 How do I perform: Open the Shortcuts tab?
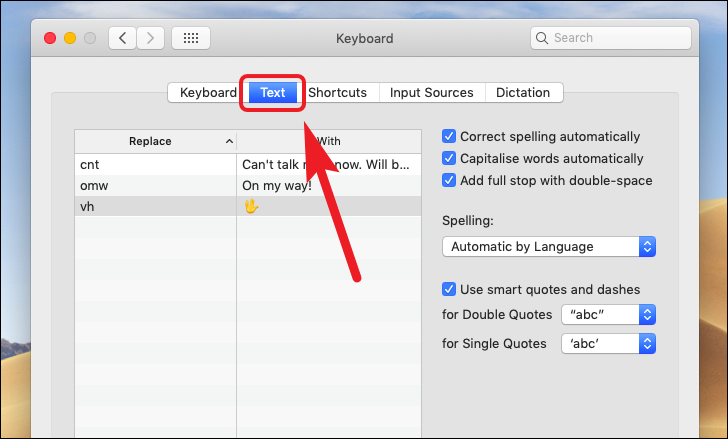coord(338,92)
